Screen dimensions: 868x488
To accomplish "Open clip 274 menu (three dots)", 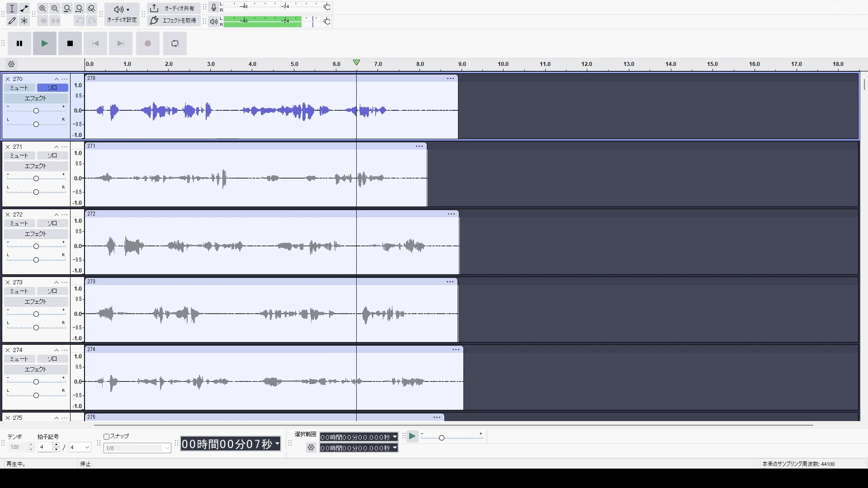I will tap(456, 349).
